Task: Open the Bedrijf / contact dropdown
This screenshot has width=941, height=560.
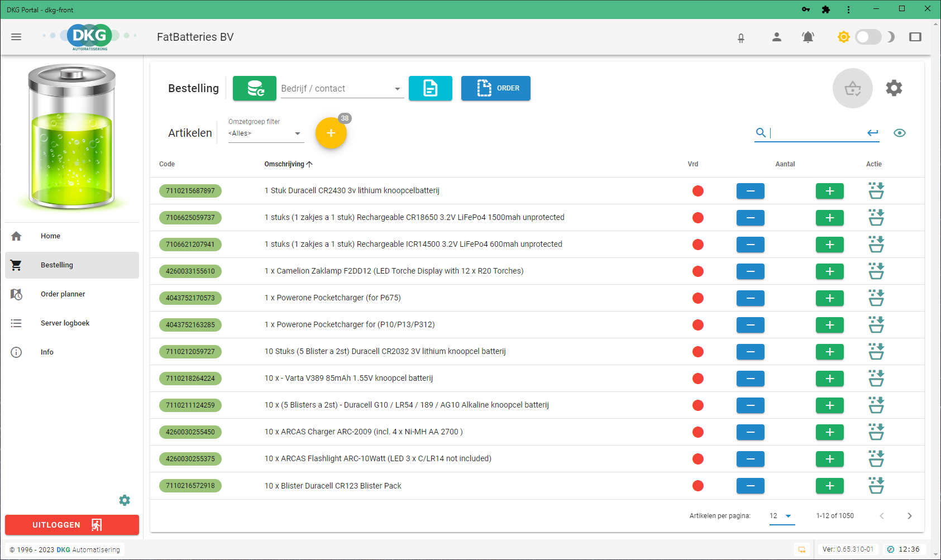Action: point(342,88)
